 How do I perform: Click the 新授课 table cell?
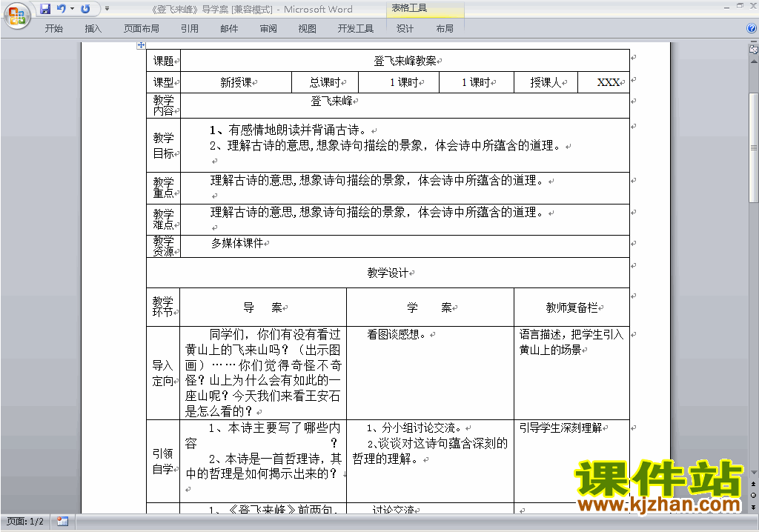point(236,82)
